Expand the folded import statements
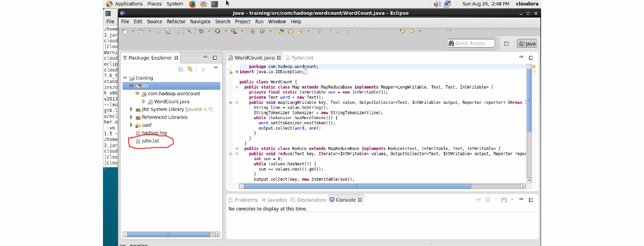This screenshot has width=644, height=246. coord(237,72)
